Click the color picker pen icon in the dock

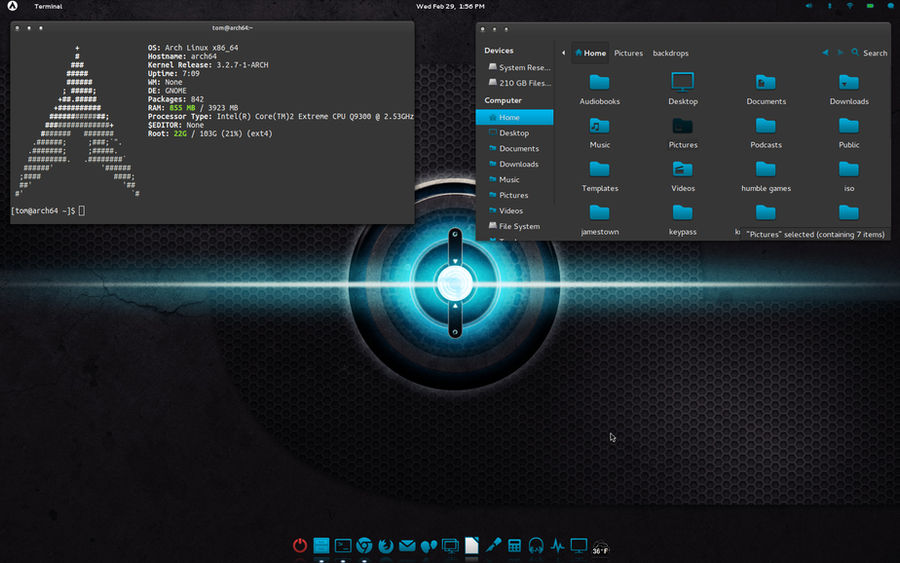coord(493,545)
